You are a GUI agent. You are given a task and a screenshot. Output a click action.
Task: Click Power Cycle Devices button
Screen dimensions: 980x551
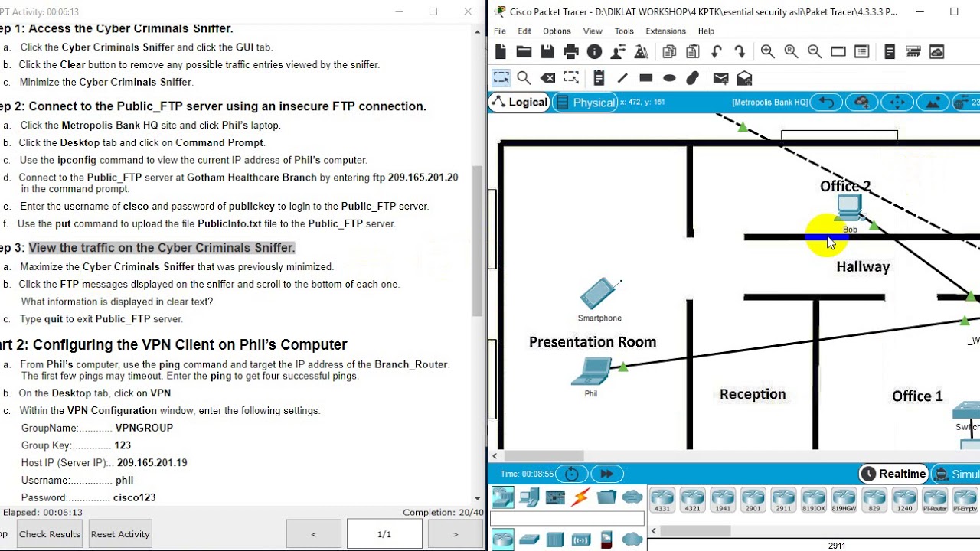coord(572,474)
